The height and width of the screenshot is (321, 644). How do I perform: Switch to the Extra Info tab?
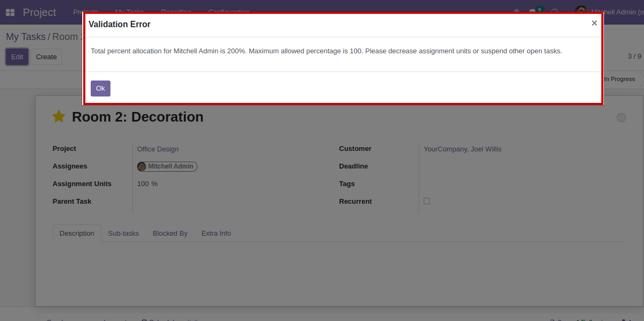(216, 233)
